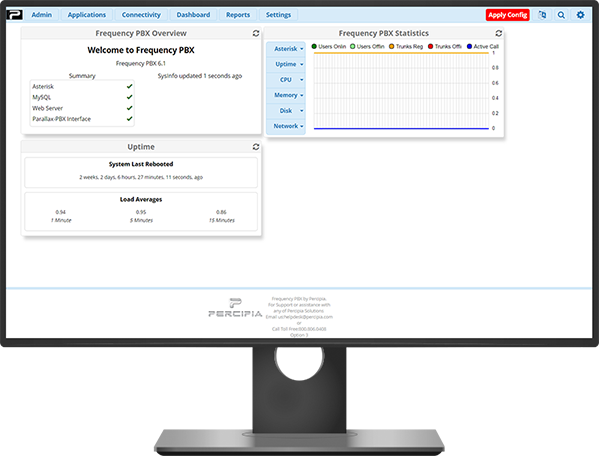Click the Apply Config button
The height and width of the screenshot is (456, 600).
coord(508,15)
